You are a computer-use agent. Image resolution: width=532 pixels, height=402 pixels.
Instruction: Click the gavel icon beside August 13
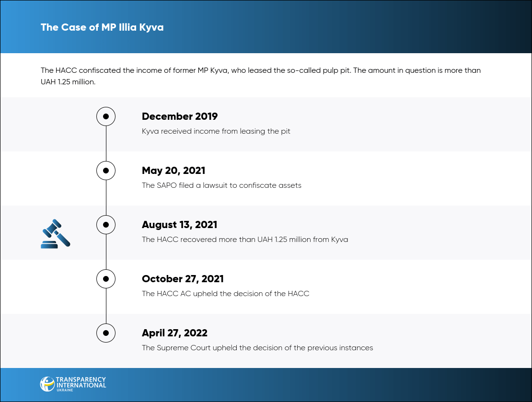pyautogui.click(x=56, y=233)
